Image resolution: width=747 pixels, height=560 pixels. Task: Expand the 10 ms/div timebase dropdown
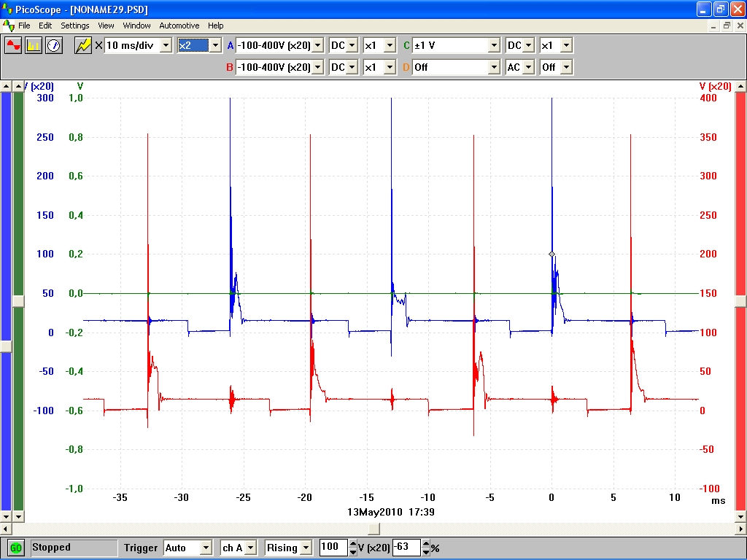(166, 45)
